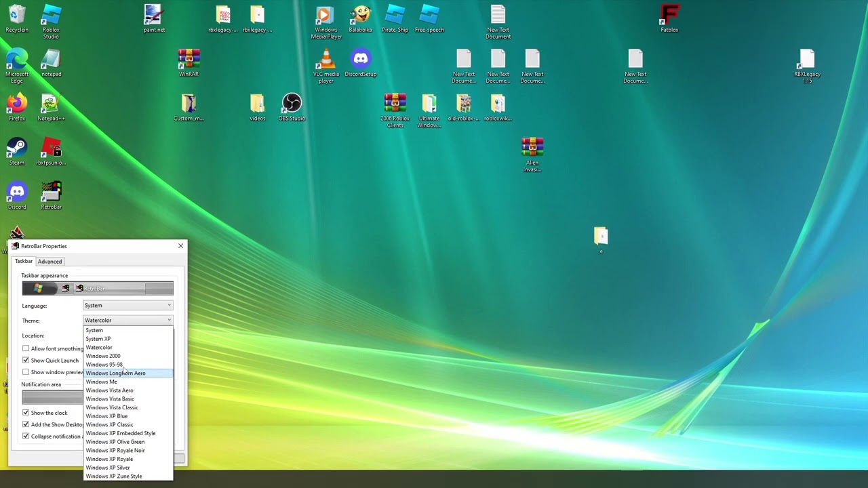
Task: Switch to the Advanced tab
Action: pos(50,262)
